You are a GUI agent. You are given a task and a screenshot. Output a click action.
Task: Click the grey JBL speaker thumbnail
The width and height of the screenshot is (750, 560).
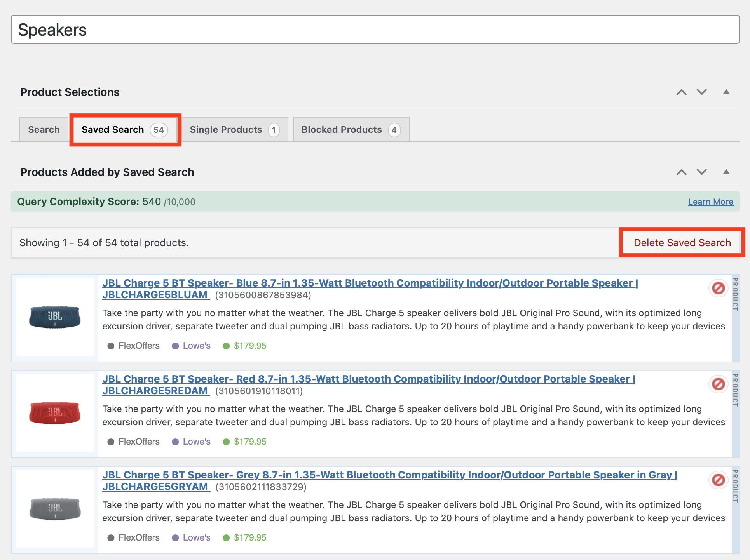[x=55, y=509]
